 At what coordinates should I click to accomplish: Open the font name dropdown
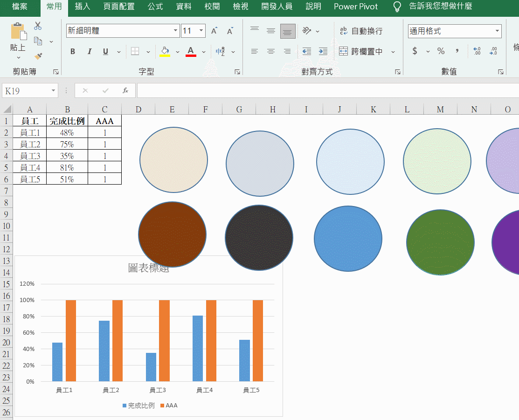pyautogui.click(x=175, y=31)
